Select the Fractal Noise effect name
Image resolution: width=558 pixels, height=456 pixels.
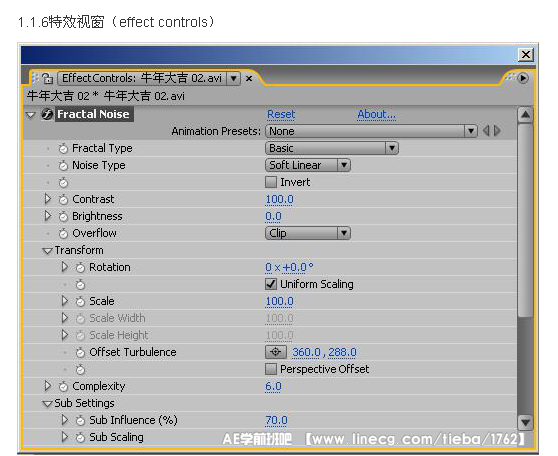click(x=94, y=114)
